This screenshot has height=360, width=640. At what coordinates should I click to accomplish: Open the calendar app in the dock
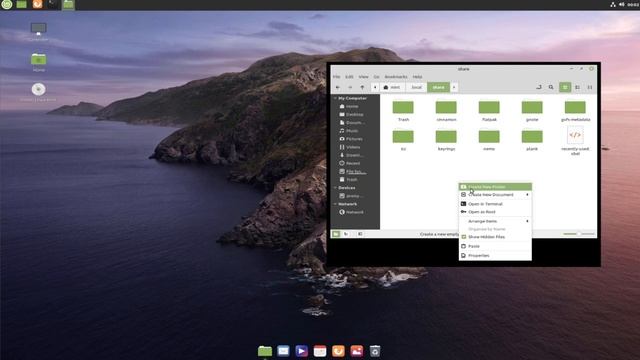click(320, 351)
